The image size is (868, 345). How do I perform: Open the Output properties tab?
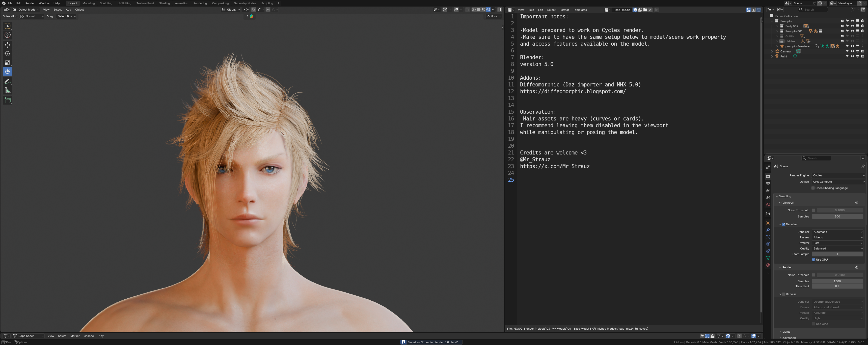768,183
